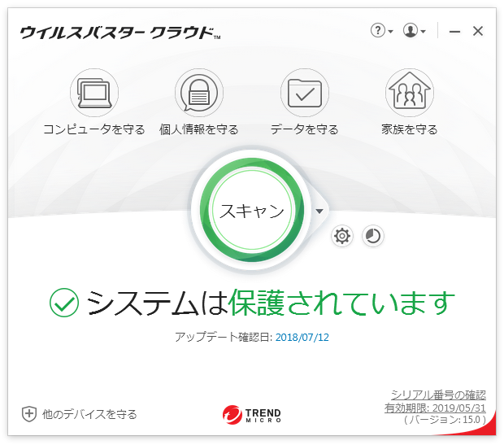
Task: Start a scan with the スキャン button
Action: (252, 210)
